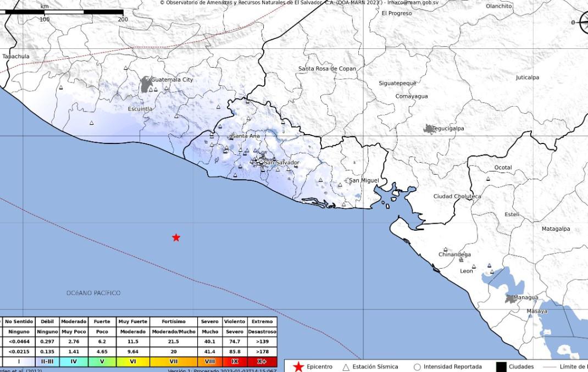The width and height of the screenshot is (588, 372).
Task: Click the OCÉANO PACÍFICO label
Action: click(x=93, y=293)
